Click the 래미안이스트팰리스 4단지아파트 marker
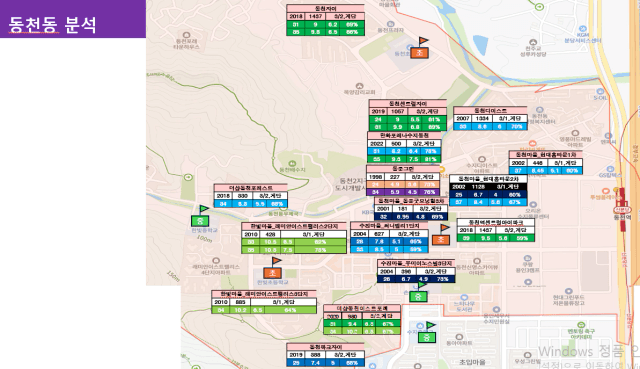The image size is (640, 369). pyautogui.click(x=216, y=260)
